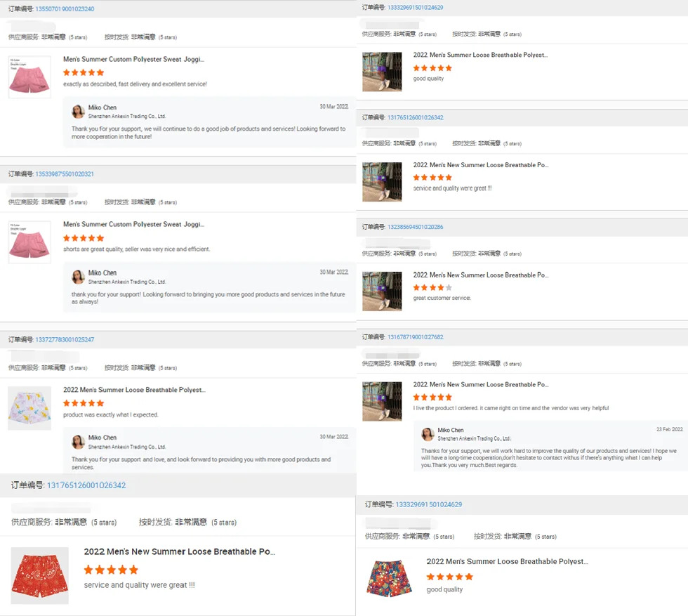Viewport: 688px width, 616px height.
Task: Click the pink shorts thumbnail in first review
Action: click(29, 77)
